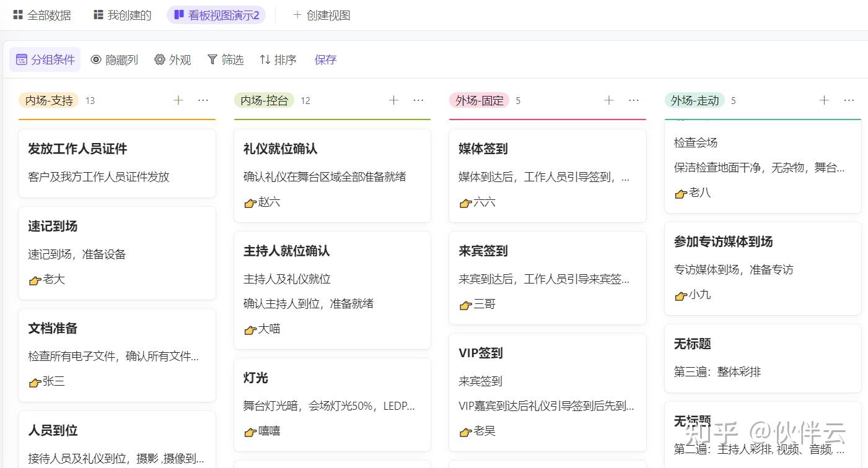The height and width of the screenshot is (468, 868).
Task: Open the 发放工作人员证件 card
Action: 117,163
